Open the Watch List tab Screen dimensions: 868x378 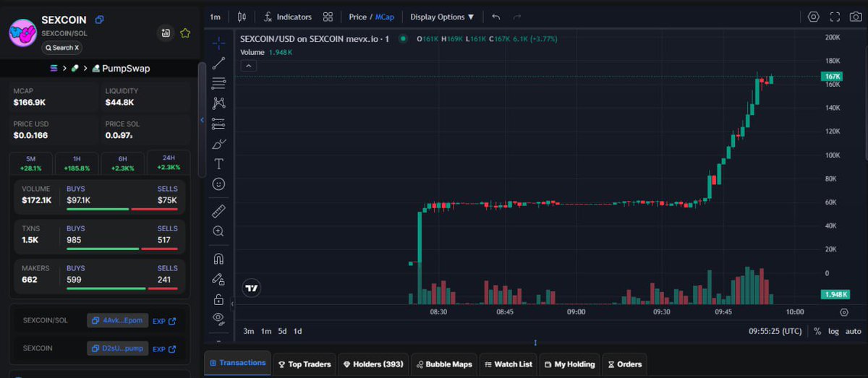click(509, 364)
